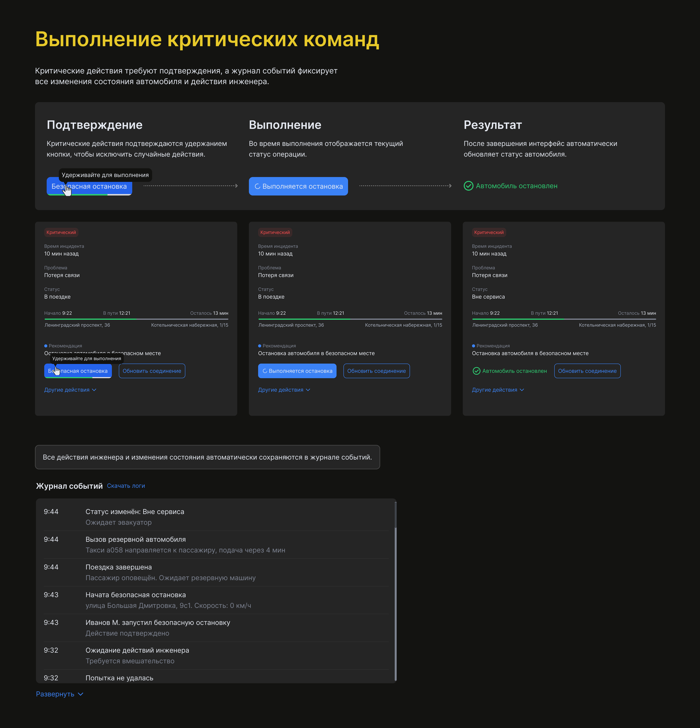Click the 'Журнал событий' heading
Viewport: 700px width, 728px height.
coord(70,486)
